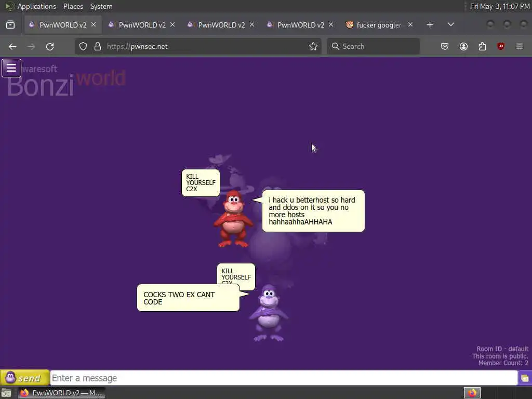Open tracking protection shield icon
Viewport: 532px width, 399px height.
[x=83, y=46]
